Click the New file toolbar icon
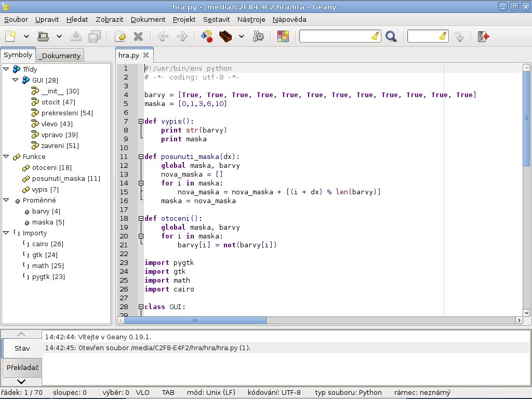Screen dimensions: 532x399 click(10, 36)
